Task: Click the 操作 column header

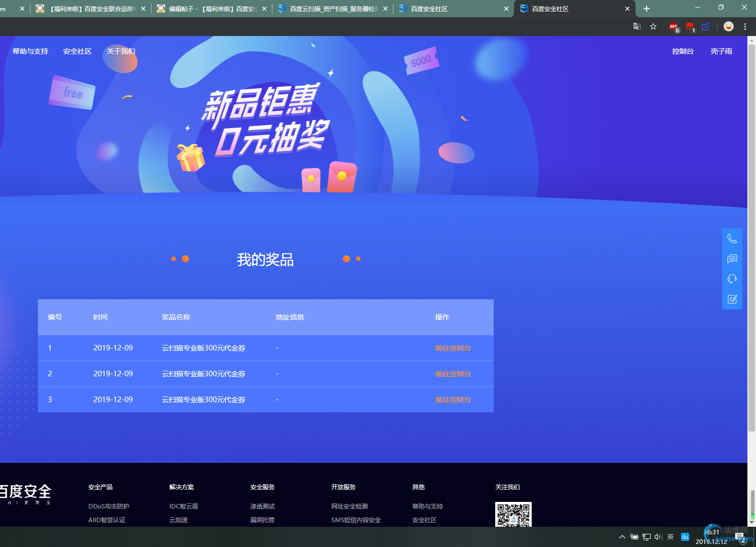Action: (x=443, y=317)
